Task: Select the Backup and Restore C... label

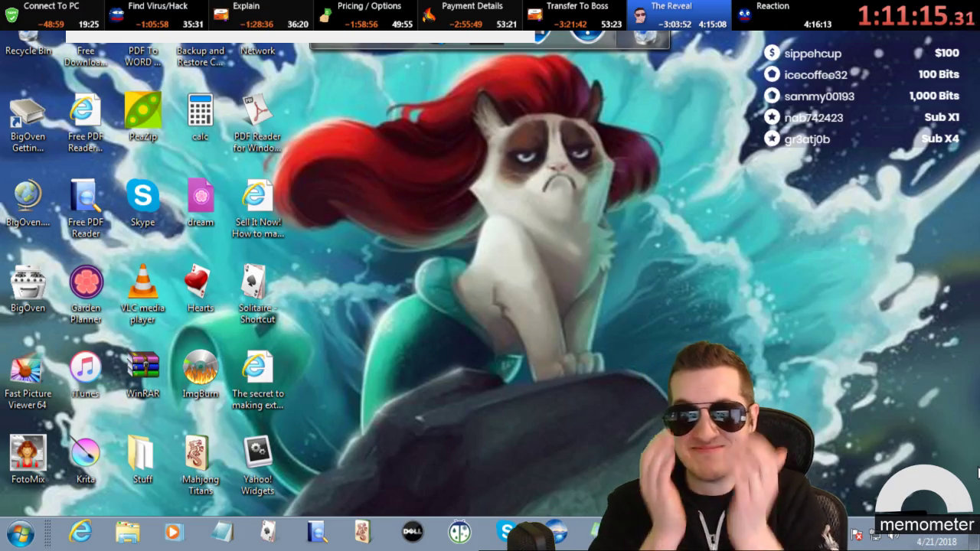Action: pos(200,56)
